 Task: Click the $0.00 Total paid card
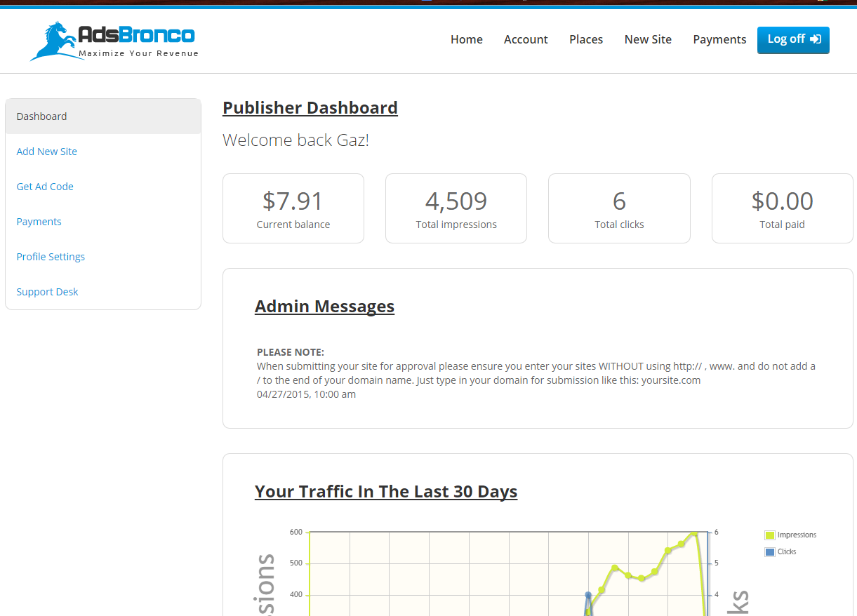coord(783,208)
